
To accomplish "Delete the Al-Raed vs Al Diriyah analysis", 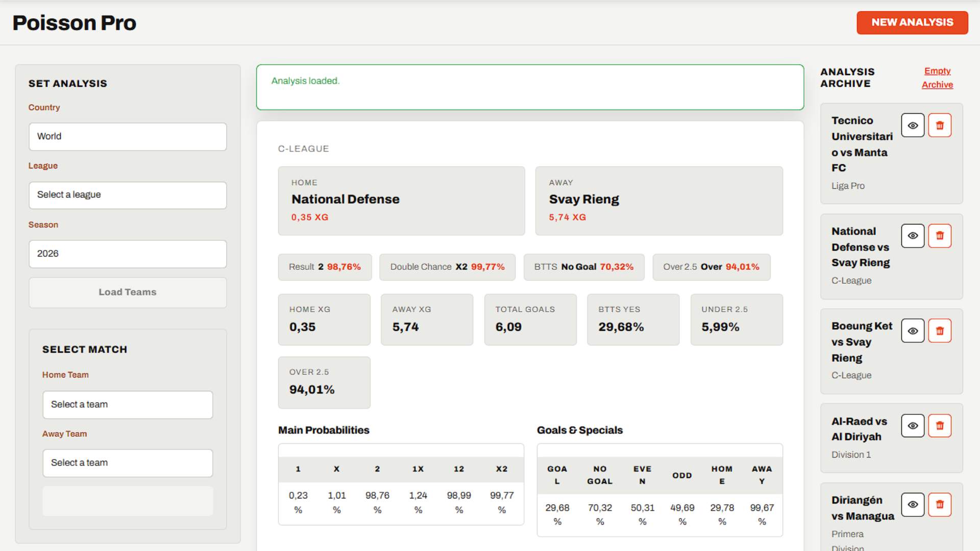I will pyautogui.click(x=940, y=425).
